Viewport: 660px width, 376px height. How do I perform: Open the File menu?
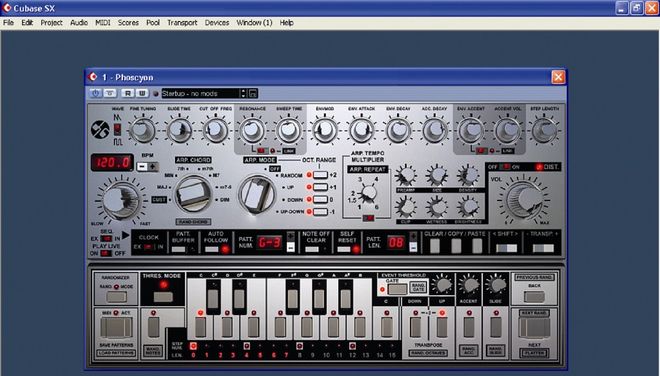pyautogui.click(x=8, y=23)
